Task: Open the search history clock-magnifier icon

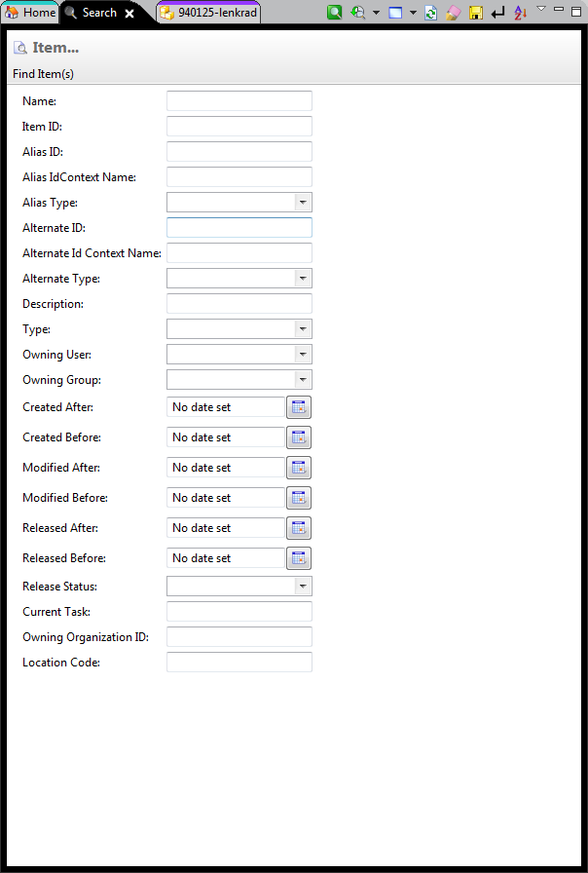Action: coord(358,13)
